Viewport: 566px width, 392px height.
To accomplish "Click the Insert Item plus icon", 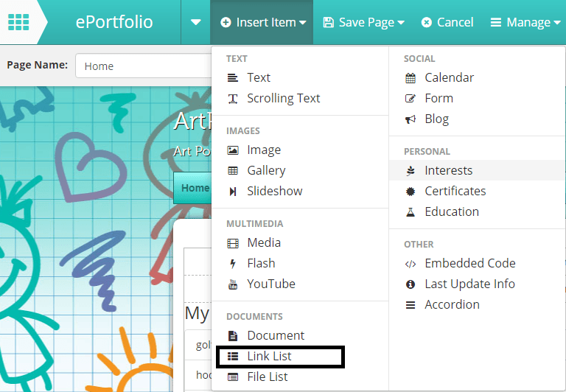I will pos(226,22).
